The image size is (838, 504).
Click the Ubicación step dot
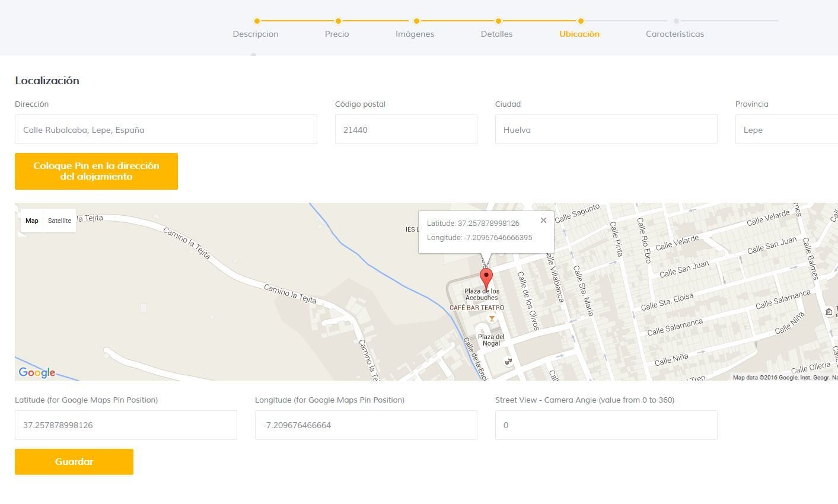(581, 21)
